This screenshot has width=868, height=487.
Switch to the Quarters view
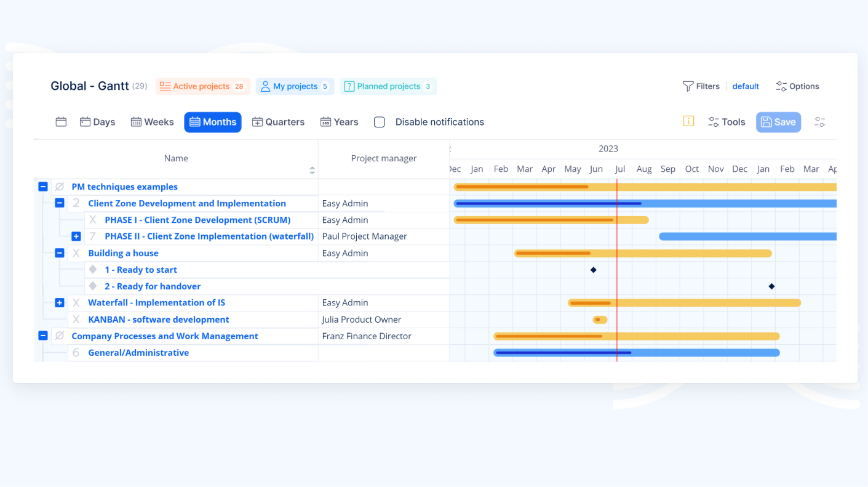pos(278,122)
